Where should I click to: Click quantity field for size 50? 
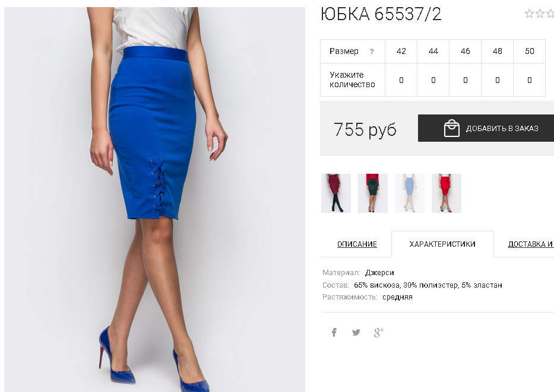[x=529, y=80]
